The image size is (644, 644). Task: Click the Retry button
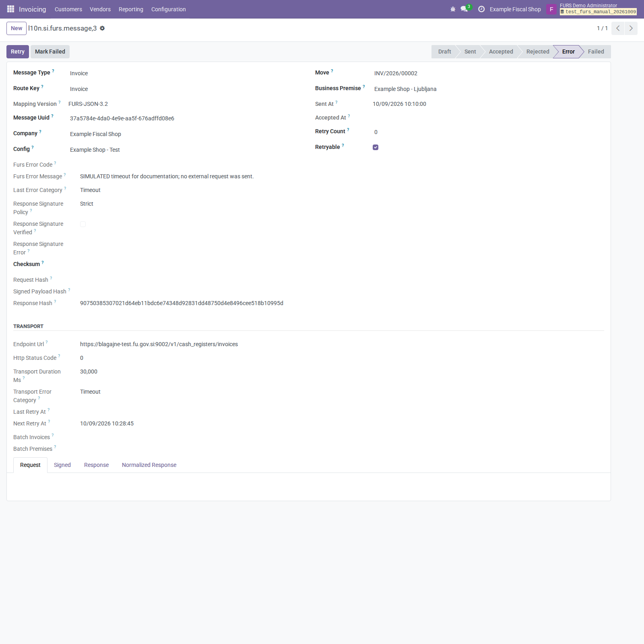click(x=18, y=52)
